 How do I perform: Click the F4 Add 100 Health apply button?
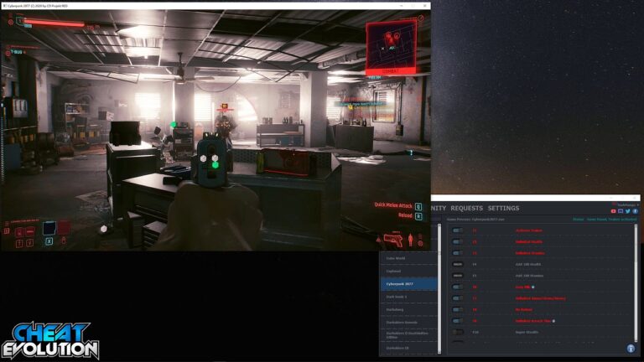coord(458,264)
